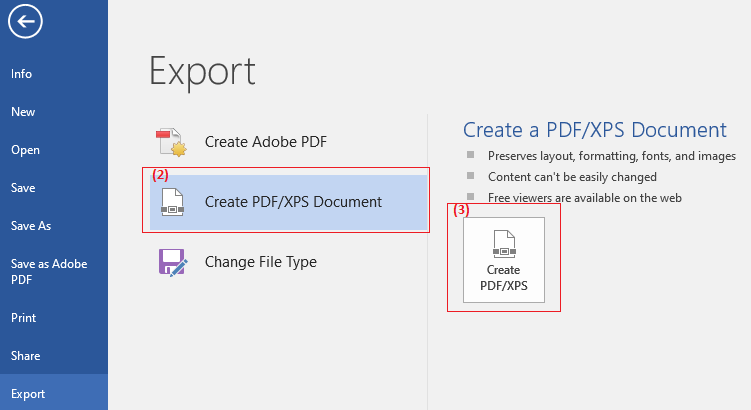
Task: Open the Info tab
Action: point(22,74)
